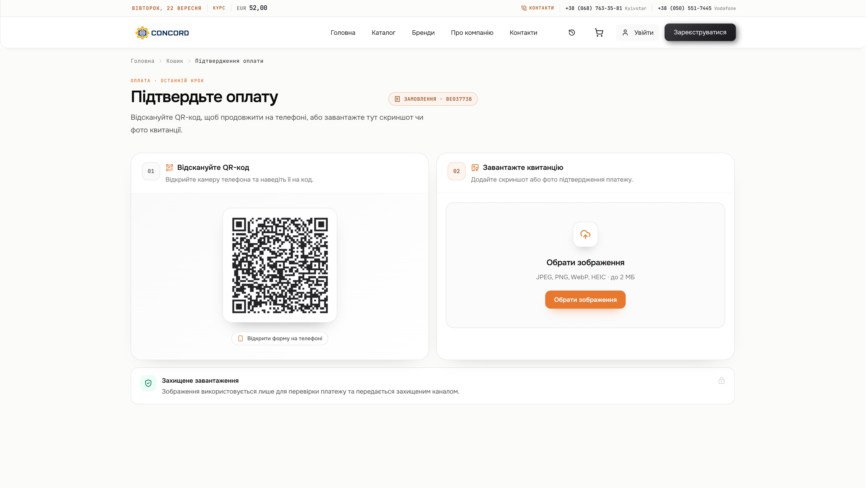The image size is (868, 488).
Task: Click the 02 step number badge
Action: coord(457,171)
